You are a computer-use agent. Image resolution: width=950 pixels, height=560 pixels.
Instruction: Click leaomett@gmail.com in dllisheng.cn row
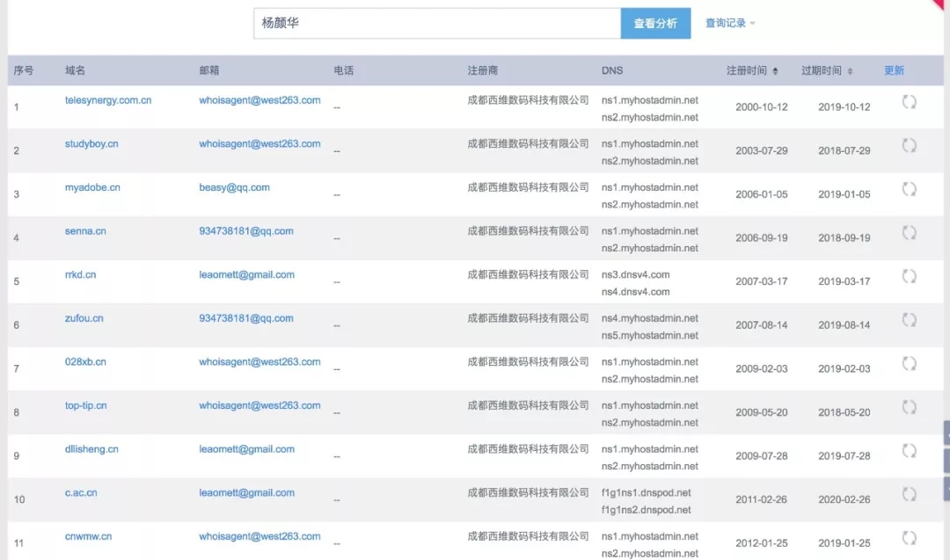[246, 448]
